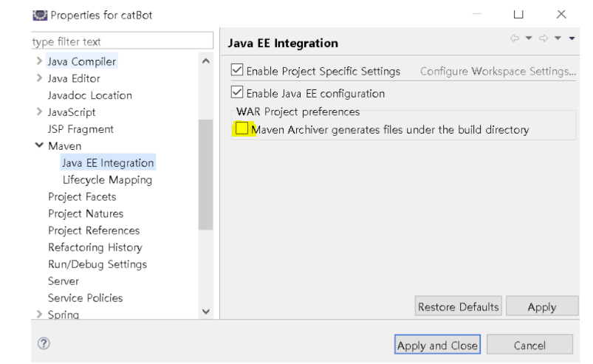This screenshot has height=364, width=593.
Task: Click the tree scrollbar down arrow
Action: point(206,312)
